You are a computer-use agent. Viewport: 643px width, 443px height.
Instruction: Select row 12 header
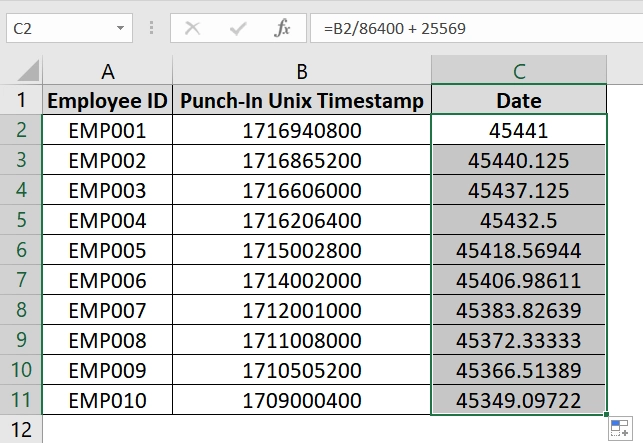[21, 429]
